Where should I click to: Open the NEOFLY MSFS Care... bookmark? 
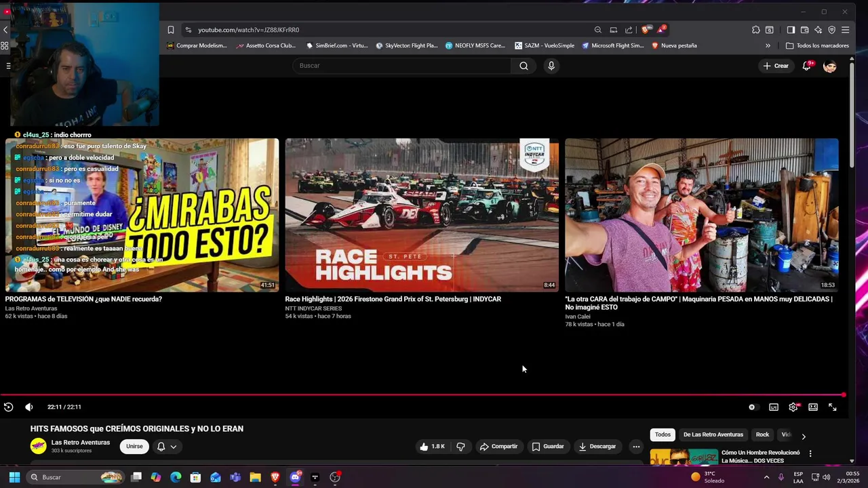[475, 45]
